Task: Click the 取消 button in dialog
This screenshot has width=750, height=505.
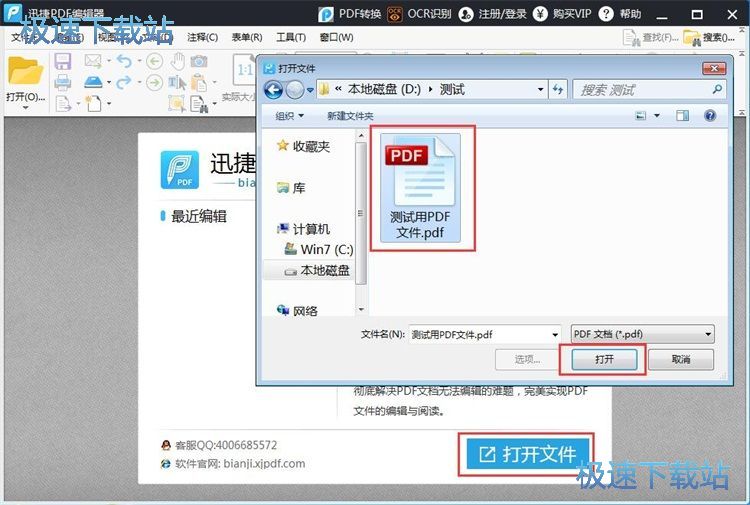Action: (x=681, y=359)
